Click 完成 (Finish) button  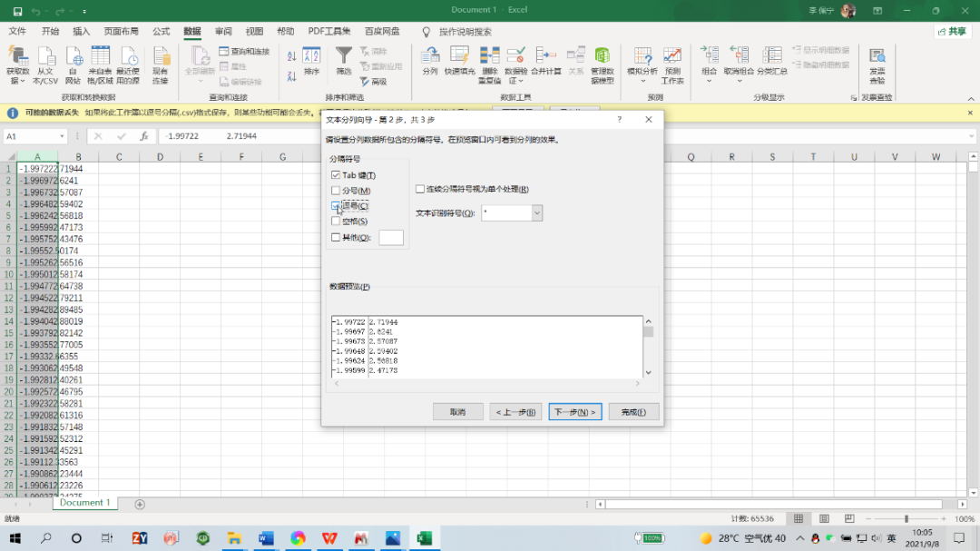pos(633,412)
